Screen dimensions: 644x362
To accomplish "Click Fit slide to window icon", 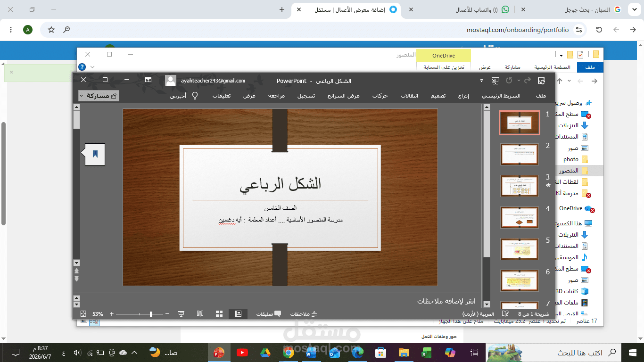I will pos(83,314).
